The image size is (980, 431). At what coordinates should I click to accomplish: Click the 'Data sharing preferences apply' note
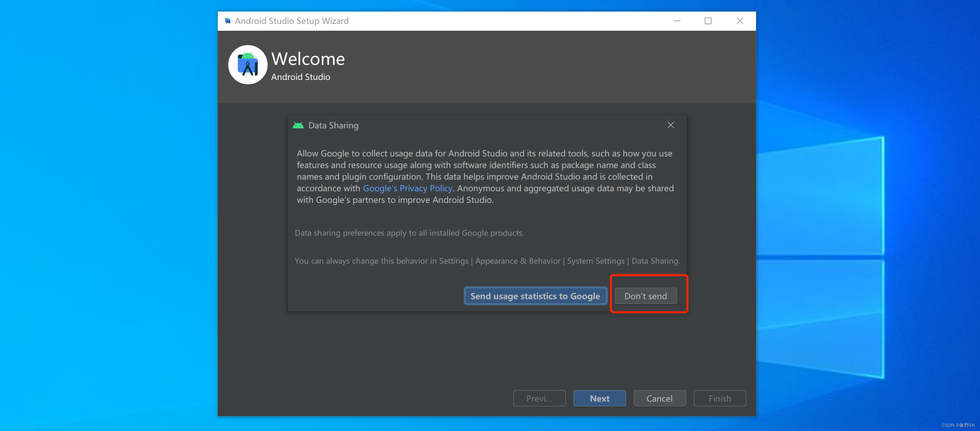click(409, 233)
